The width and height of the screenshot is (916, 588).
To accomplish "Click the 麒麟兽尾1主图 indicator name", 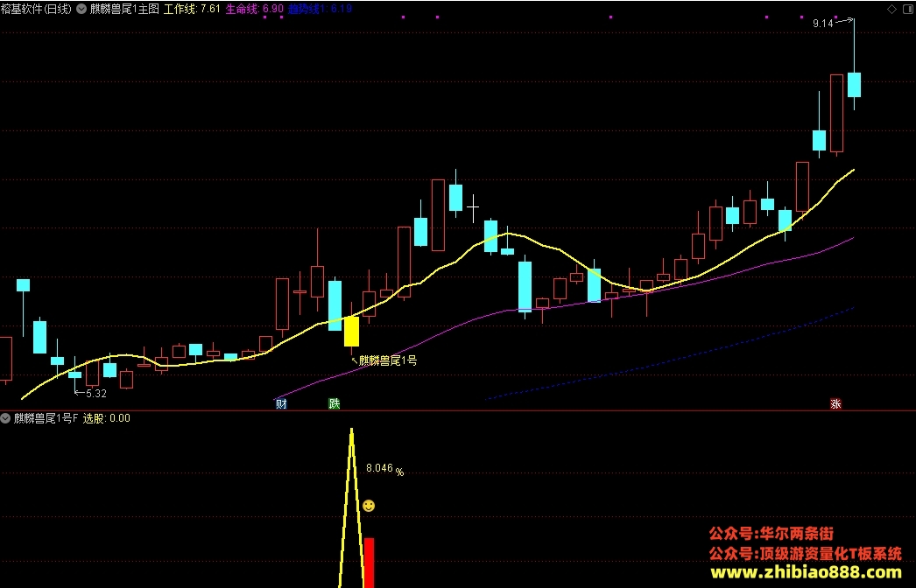I will tap(124, 9).
